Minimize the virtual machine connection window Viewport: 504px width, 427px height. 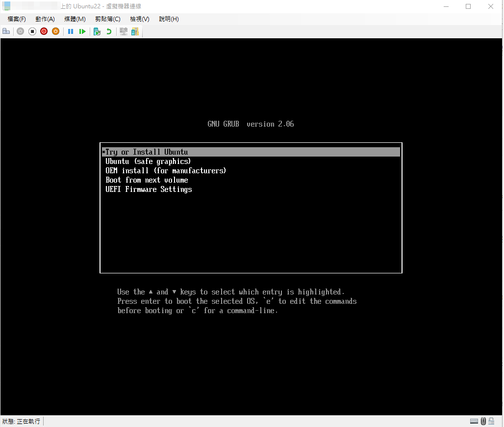(x=446, y=6)
